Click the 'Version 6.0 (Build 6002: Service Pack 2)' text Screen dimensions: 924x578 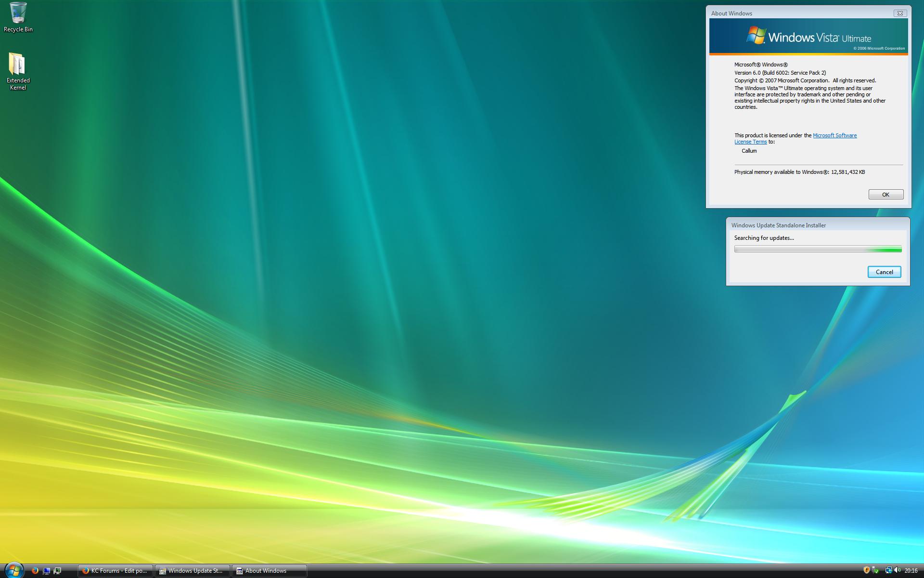(780, 73)
